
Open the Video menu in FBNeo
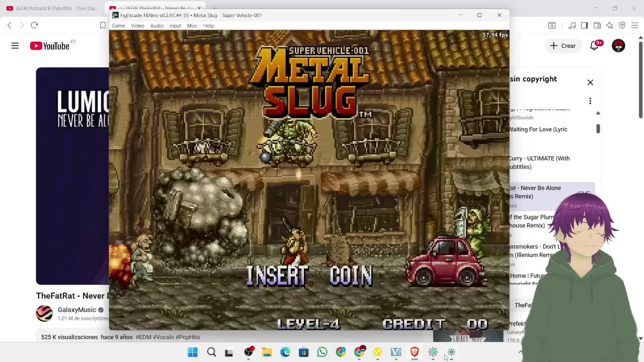[137, 26]
